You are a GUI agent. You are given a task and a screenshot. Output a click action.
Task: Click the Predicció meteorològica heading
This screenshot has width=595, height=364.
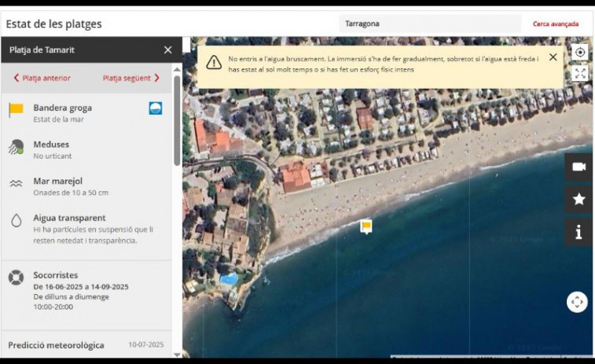click(x=56, y=345)
